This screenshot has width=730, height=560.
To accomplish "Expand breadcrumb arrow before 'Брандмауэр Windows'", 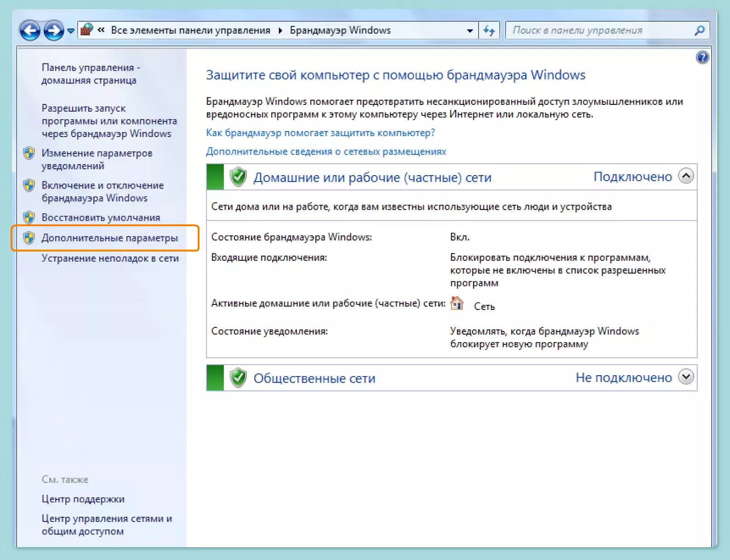I will coord(280,31).
